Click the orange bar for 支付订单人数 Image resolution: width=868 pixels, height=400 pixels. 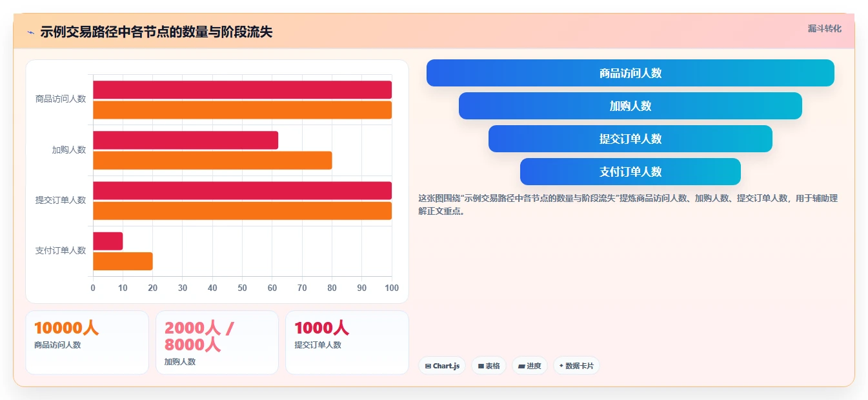(123, 261)
